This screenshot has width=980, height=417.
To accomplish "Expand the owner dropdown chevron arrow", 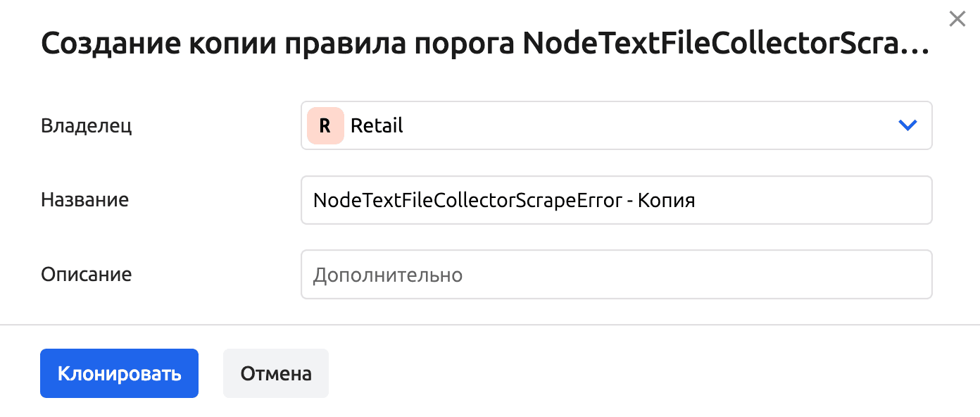I will point(907,125).
